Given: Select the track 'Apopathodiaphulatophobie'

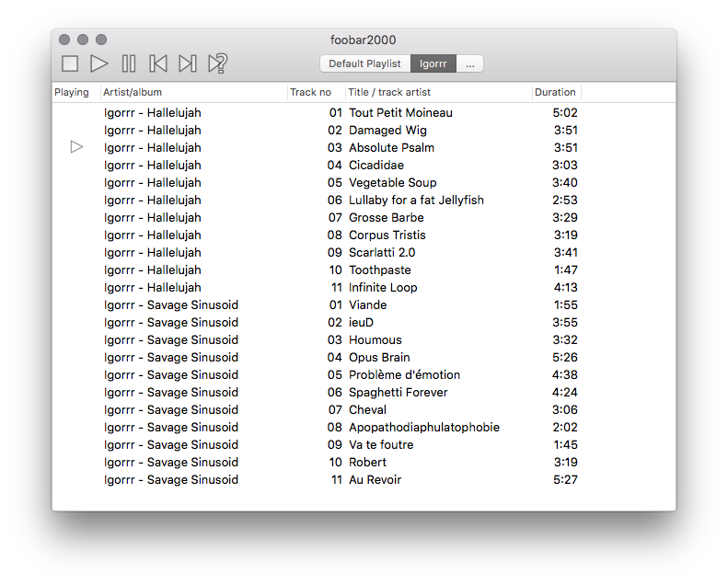Looking at the screenshot, I should (x=424, y=428).
